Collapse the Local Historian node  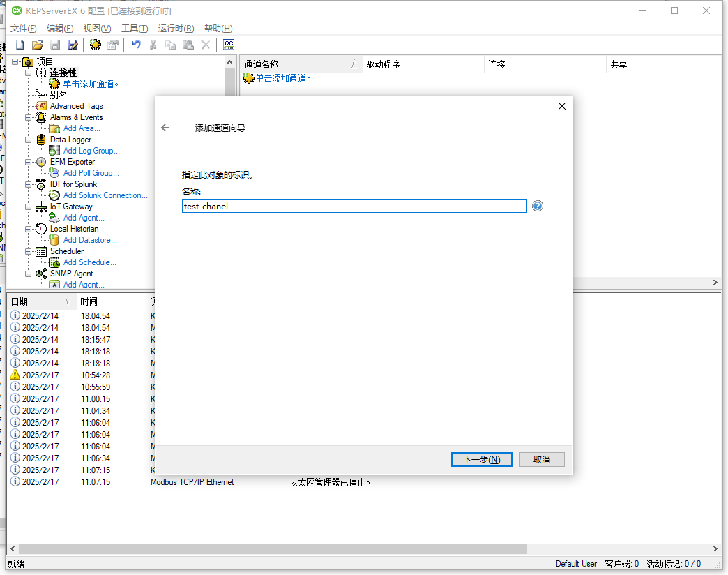pyautogui.click(x=29, y=229)
